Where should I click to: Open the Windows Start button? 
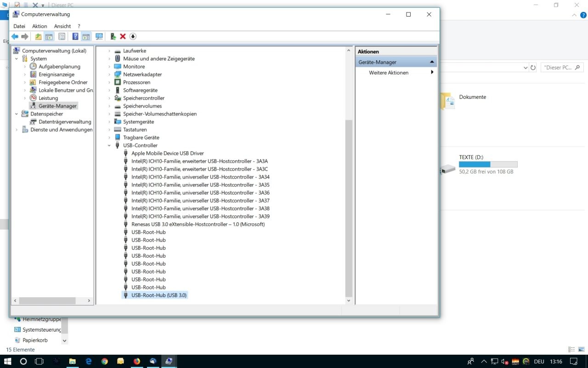[8, 361]
